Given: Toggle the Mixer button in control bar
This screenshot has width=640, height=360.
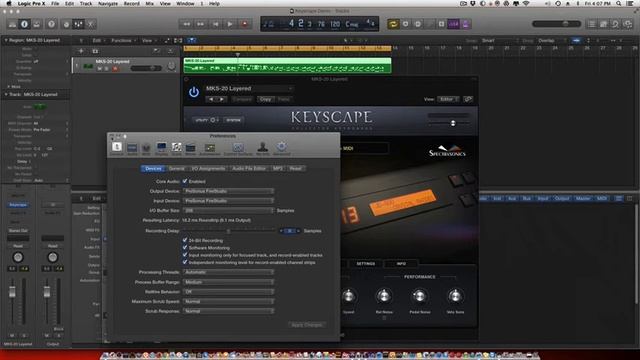Looking at the screenshot, I should pyautogui.click(x=78, y=24).
